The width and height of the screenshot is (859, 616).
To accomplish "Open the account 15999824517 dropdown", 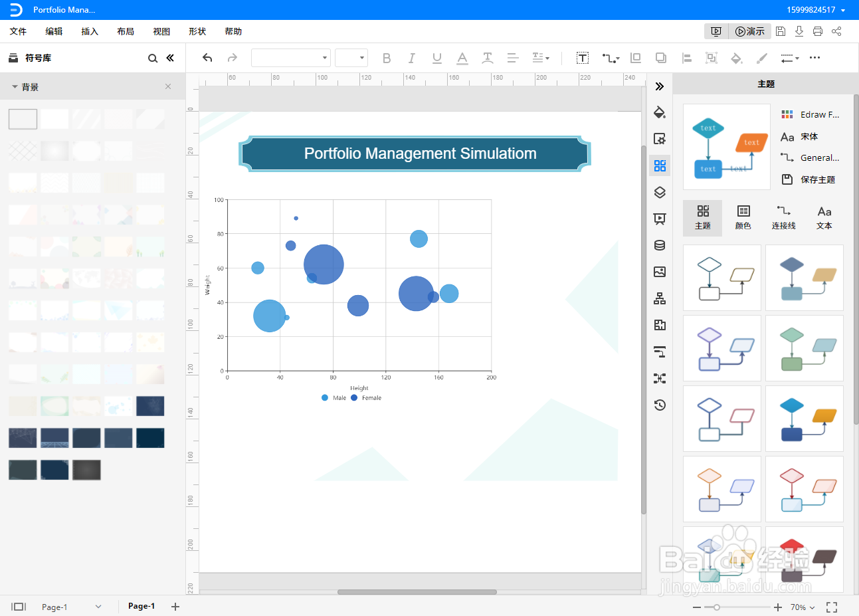I will [816, 10].
